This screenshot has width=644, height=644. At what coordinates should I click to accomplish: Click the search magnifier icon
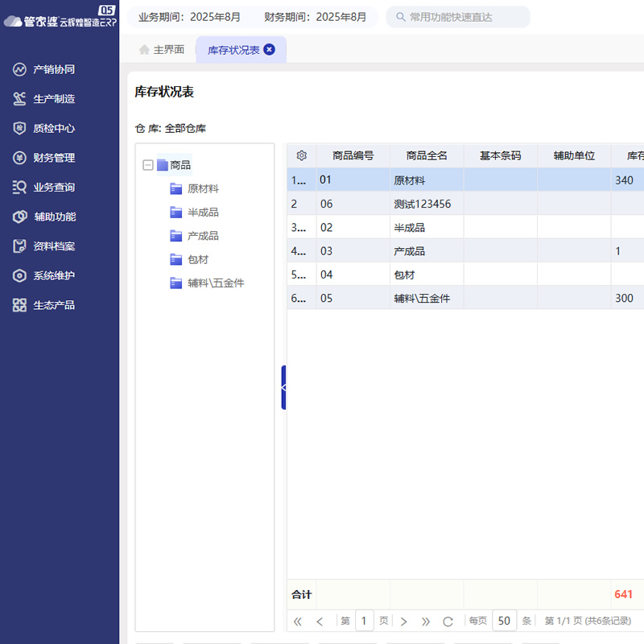[x=400, y=17]
